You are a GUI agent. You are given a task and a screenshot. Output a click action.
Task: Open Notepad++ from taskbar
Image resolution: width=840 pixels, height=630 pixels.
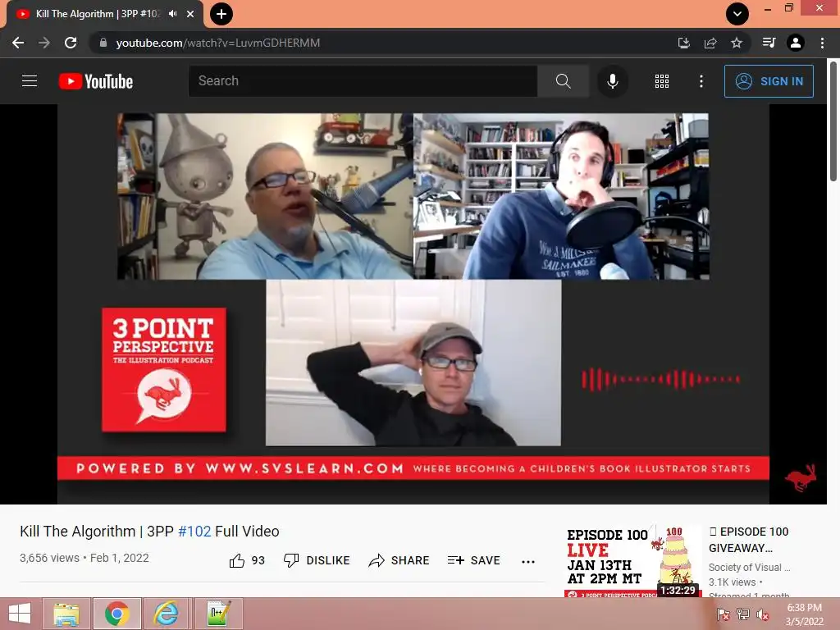(x=218, y=614)
